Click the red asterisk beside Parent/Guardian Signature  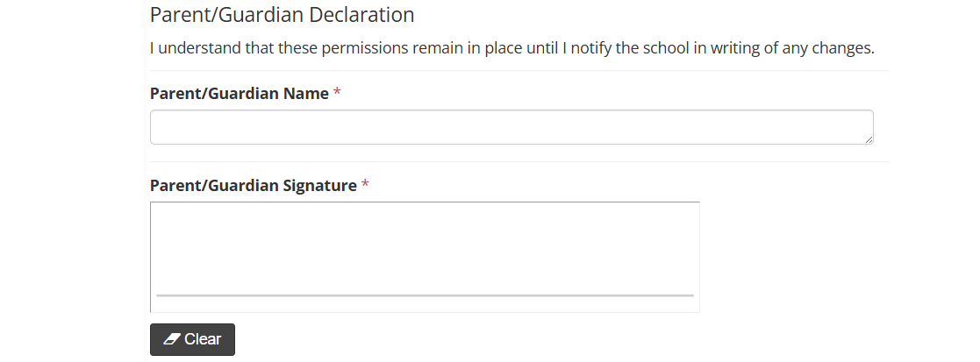(365, 186)
